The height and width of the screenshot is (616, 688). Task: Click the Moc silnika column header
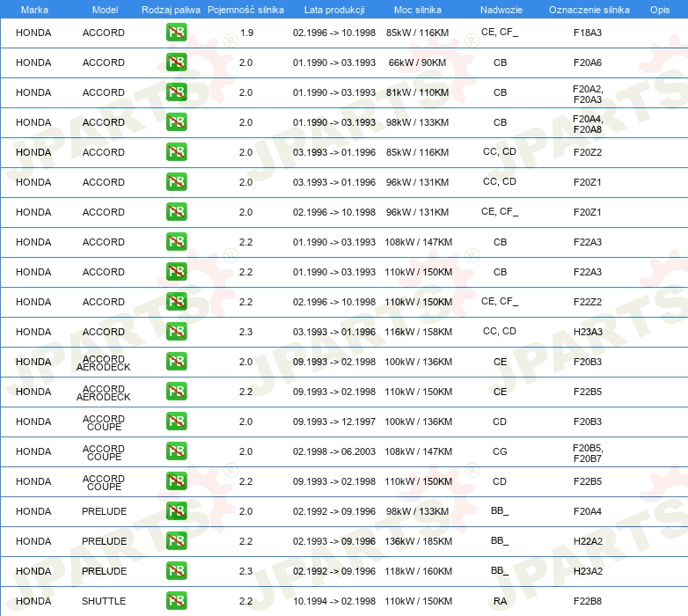[417, 10]
